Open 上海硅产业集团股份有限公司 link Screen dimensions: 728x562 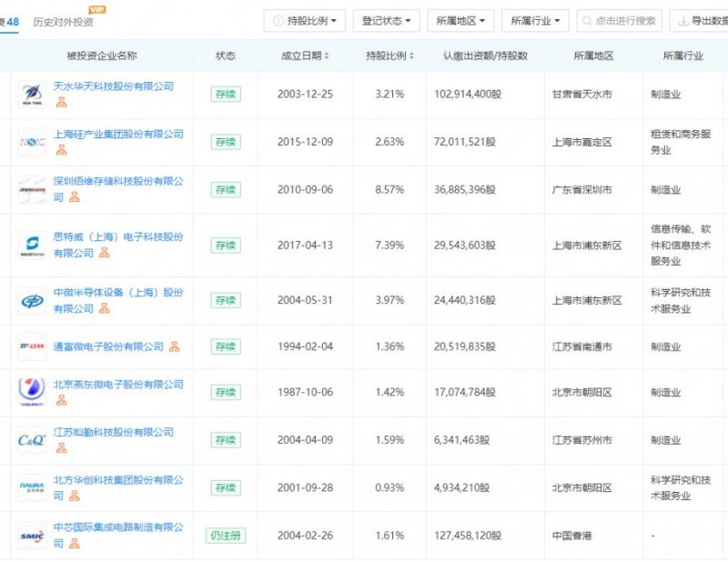pyautogui.click(x=118, y=134)
